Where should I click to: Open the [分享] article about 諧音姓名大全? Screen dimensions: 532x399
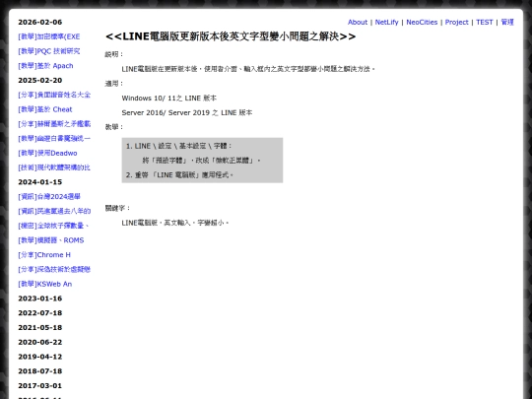[x=54, y=95]
